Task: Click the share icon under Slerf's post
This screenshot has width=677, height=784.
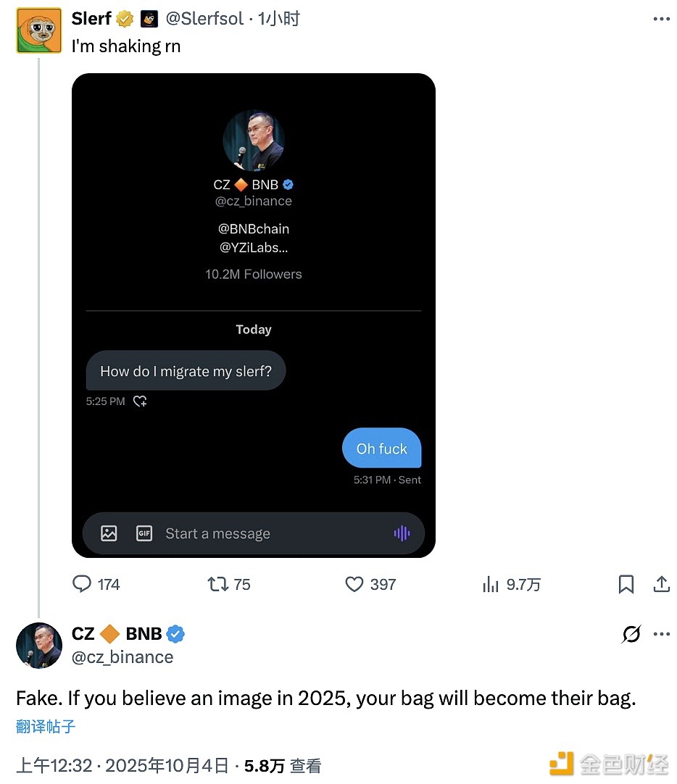Action: pos(661,584)
